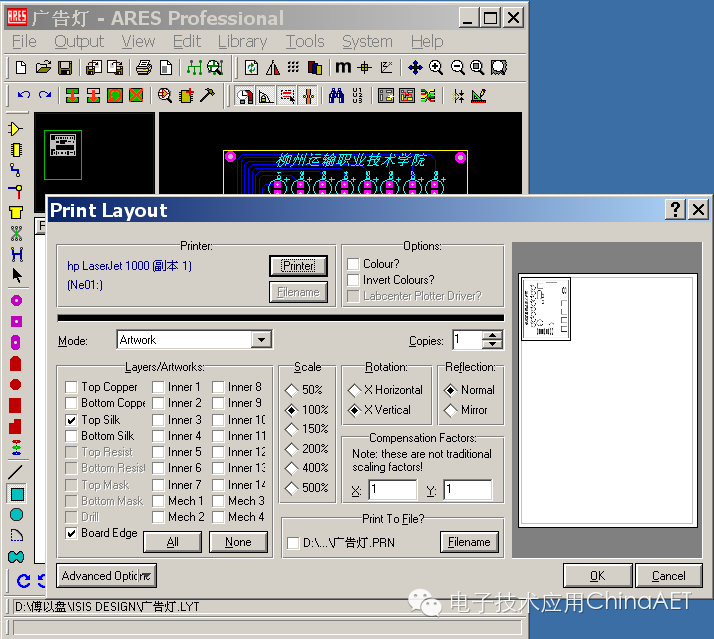
Task: Click the Filename button under Print To File
Action: coord(469,542)
